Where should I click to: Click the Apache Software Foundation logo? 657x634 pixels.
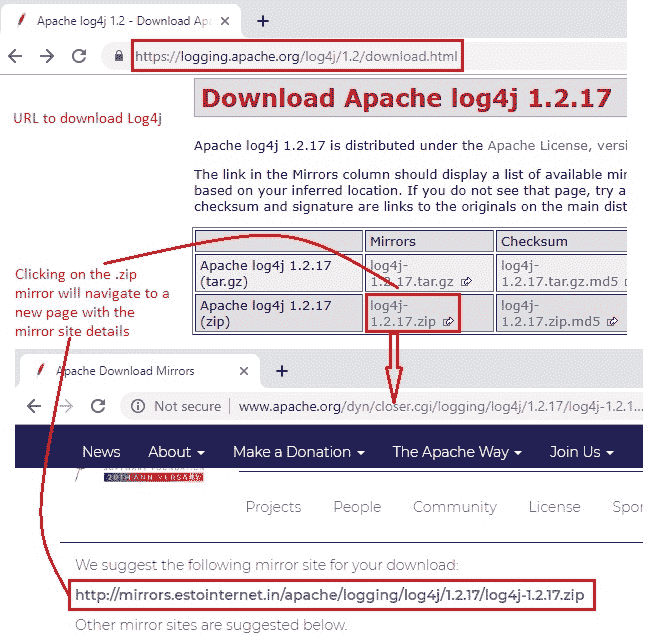(x=140, y=474)
